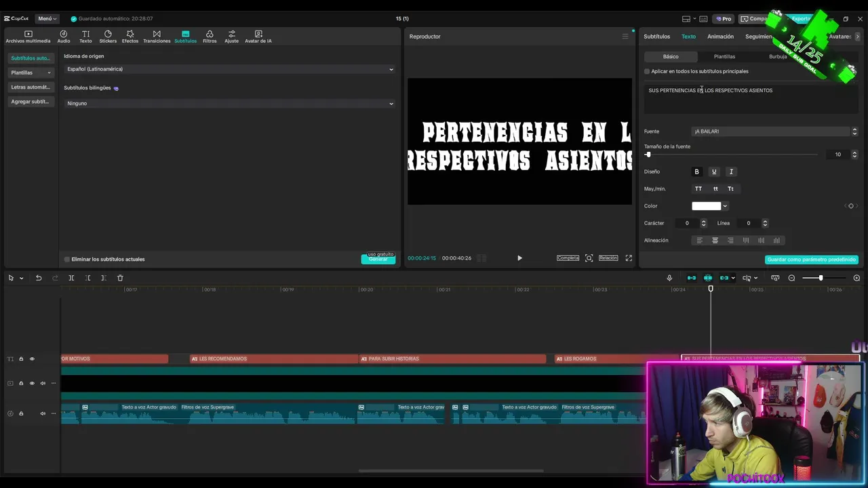Open the Fuente font dropdown
The height and width of the screenshot is (488, 868).
[771, 131]
